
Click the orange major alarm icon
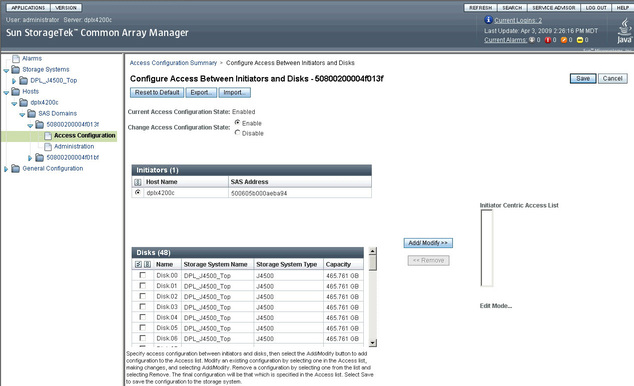pyautogui.click(x=564, y=40)
